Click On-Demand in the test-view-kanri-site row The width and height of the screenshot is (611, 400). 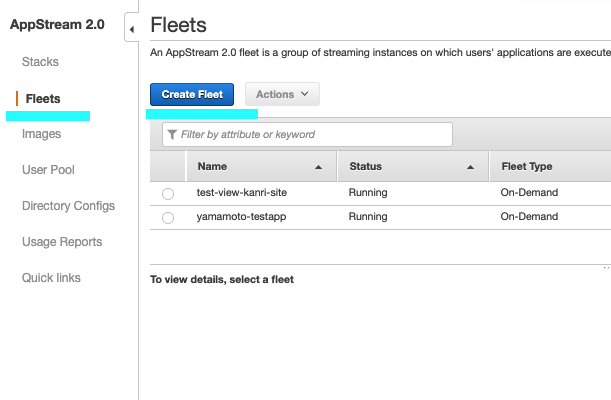point(529,192)
